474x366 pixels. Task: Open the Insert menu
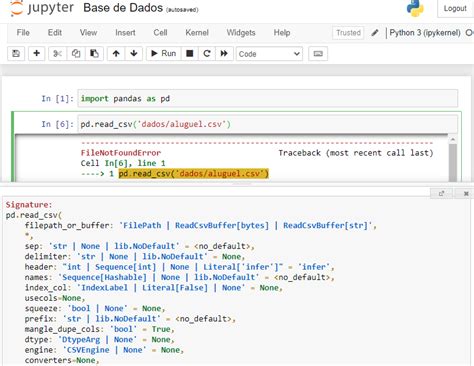click(x=125, y=33)
